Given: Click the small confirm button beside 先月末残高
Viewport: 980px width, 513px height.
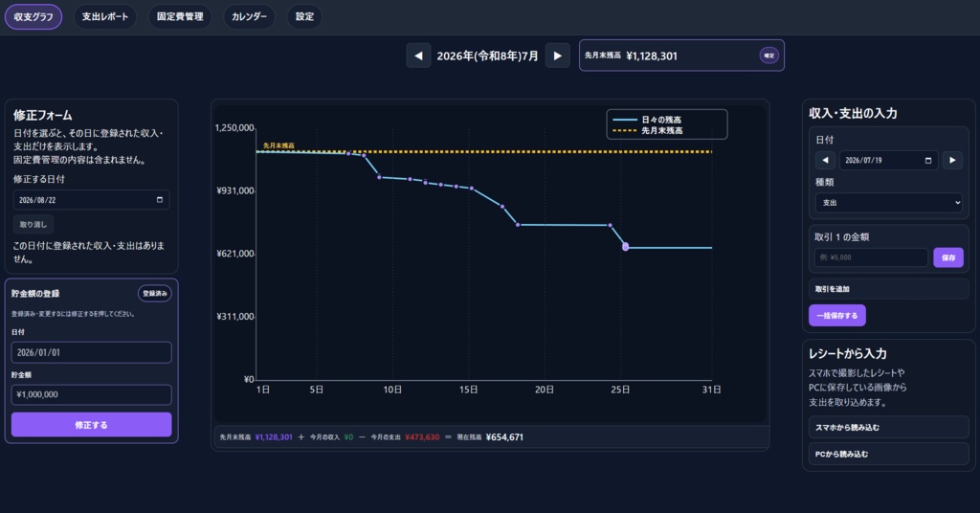Looking at the screenshot, I should [x=768, y=56].
